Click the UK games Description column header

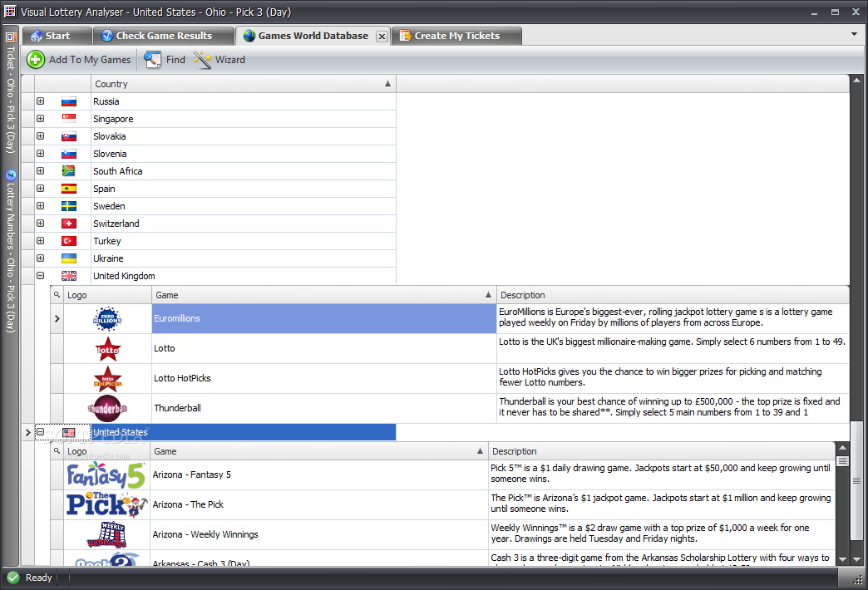tap(673, 295)
